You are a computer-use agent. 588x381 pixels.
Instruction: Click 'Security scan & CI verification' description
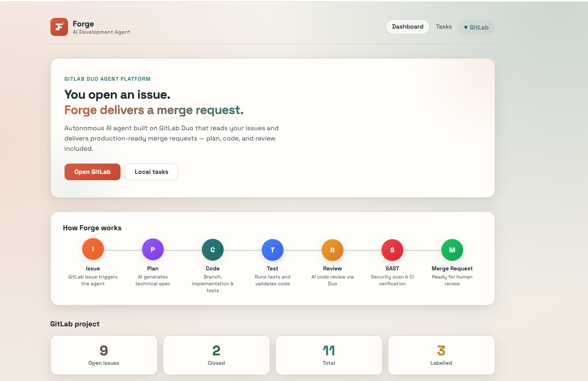392,280
